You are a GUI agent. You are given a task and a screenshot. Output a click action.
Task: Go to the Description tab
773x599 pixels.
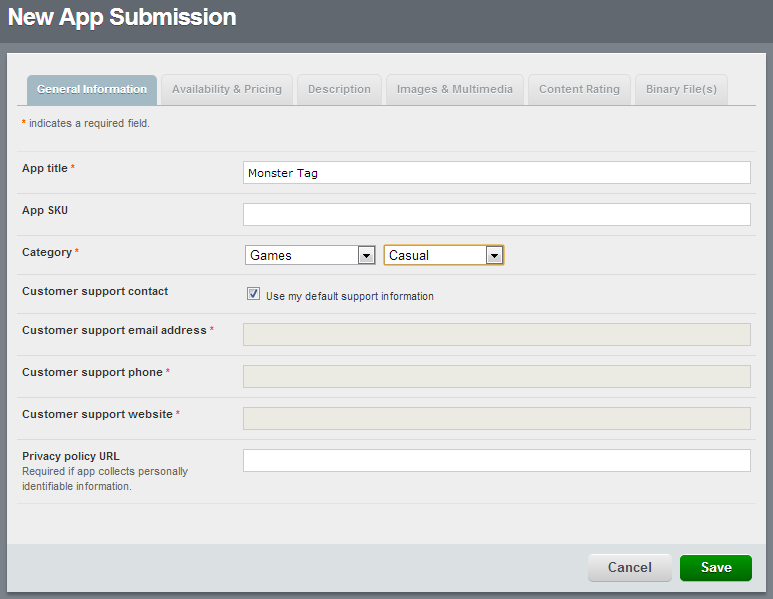(339, 89)
